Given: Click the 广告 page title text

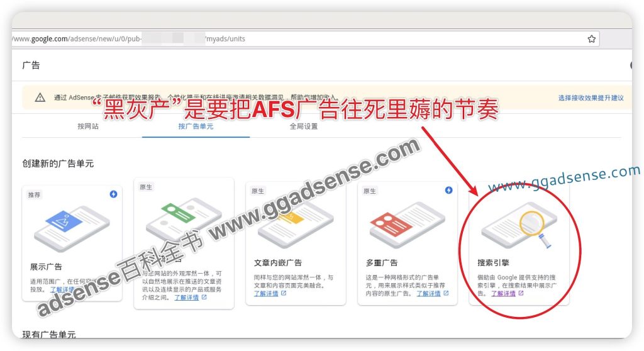Looking at the screenshot, I should tap(31, 65).
